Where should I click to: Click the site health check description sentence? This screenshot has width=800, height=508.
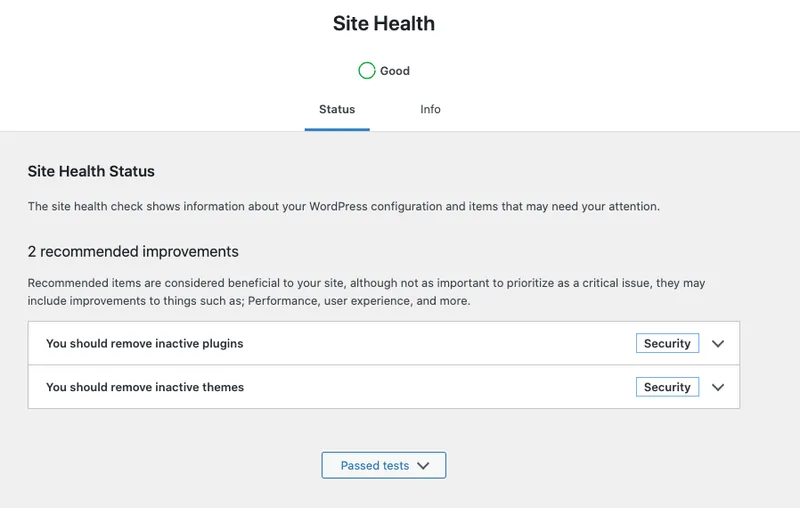(343, 207)
